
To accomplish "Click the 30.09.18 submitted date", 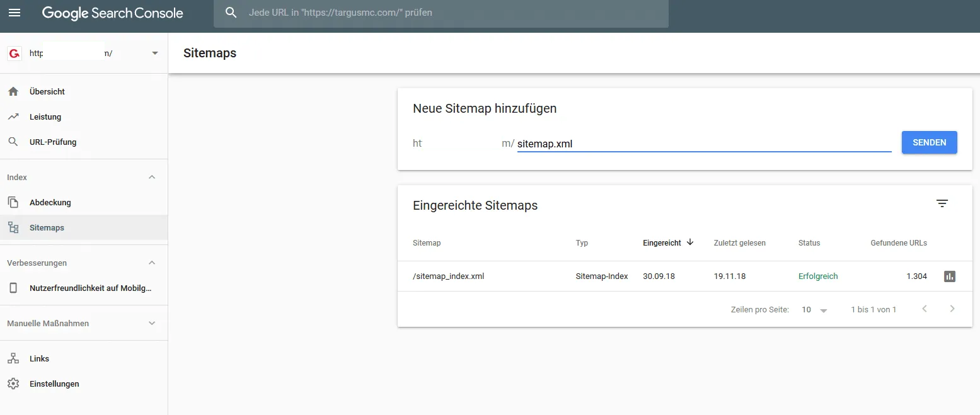I will point(659,276).
